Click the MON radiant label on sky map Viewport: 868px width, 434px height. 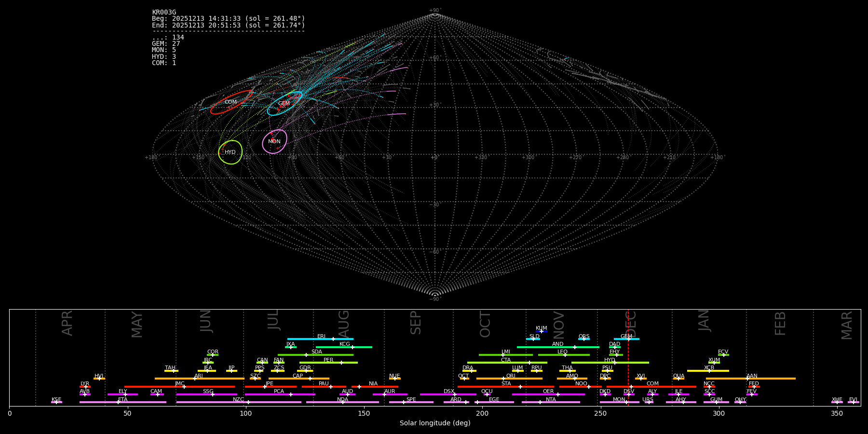tap(274, 141)
